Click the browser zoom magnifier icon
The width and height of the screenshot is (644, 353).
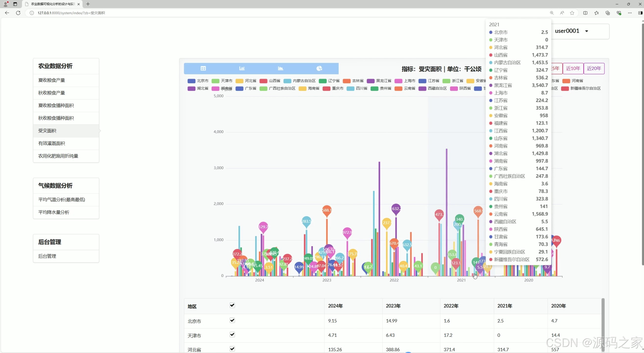552,13
